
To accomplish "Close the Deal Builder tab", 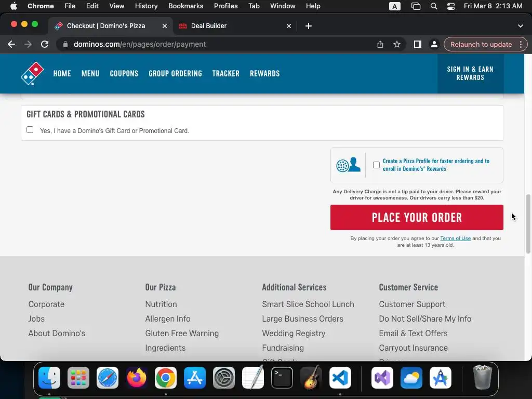I will click(x=289, y=26).
